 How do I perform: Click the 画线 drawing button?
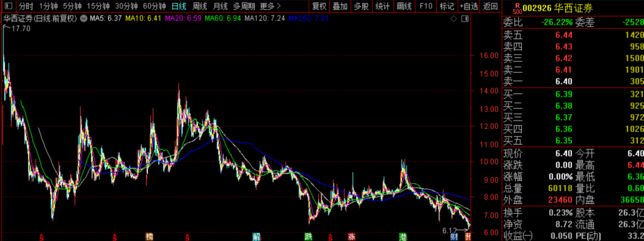point(404,6)
